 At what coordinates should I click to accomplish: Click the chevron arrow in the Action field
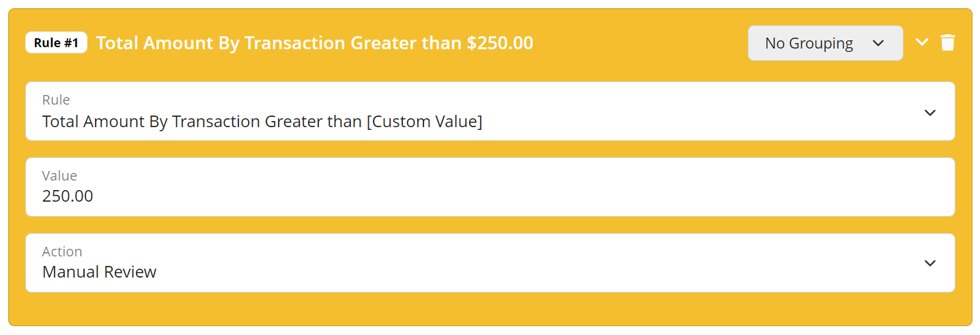pyautogui.click(x=929, y=263)
